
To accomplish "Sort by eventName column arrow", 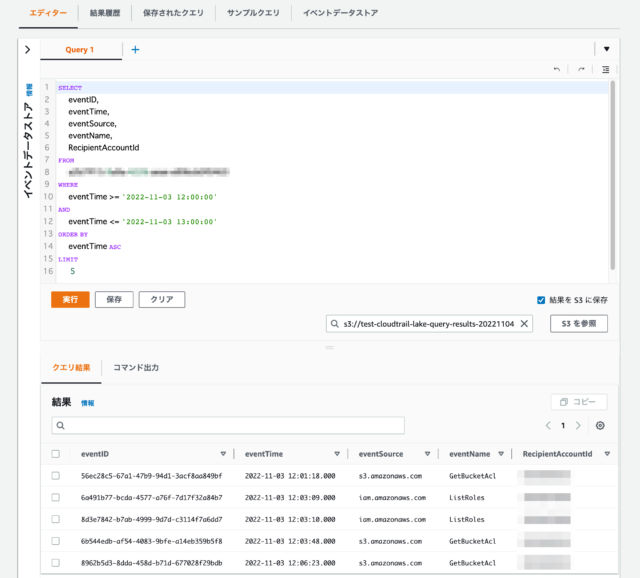I will [501, 454].
